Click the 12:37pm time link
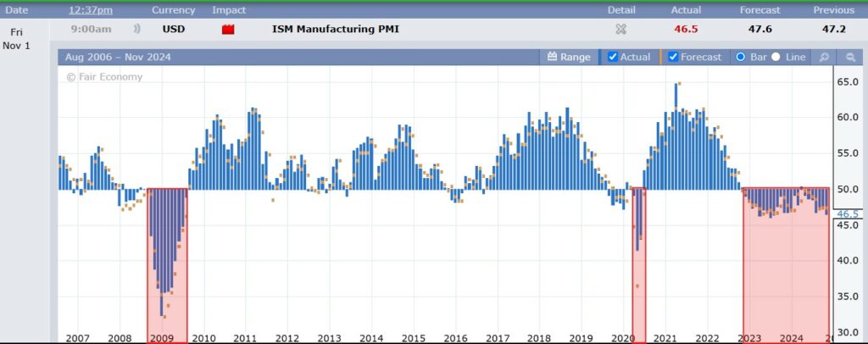Viewport: 868px width, 344px height. click(x=90, y=10)
